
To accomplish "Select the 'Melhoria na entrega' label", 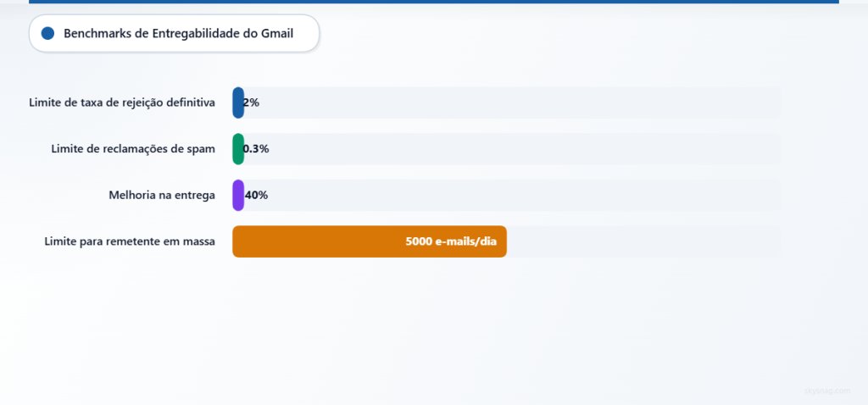I will 162,195.
